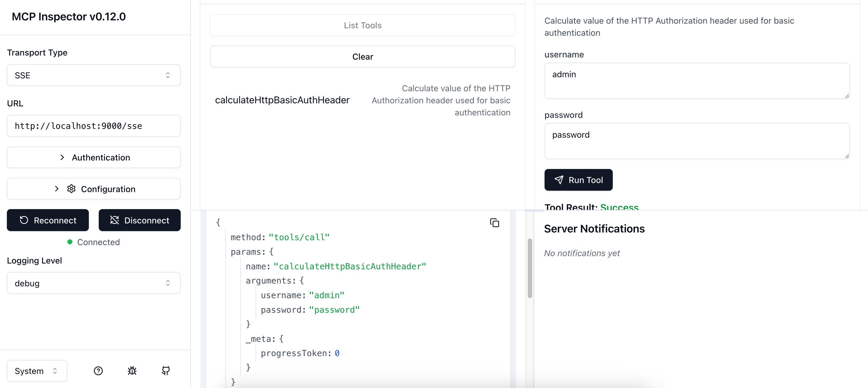
Task: Click the progressToken value 0
Action: pos(337,353)
